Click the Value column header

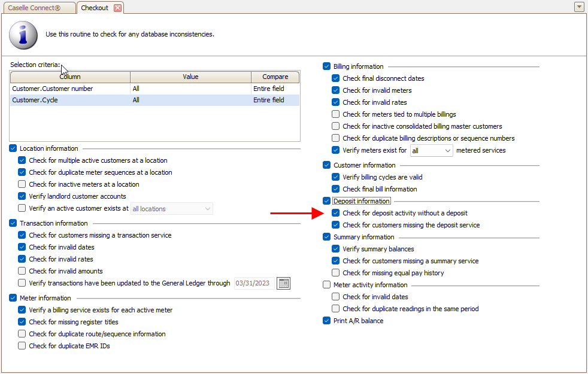[190, 77]
